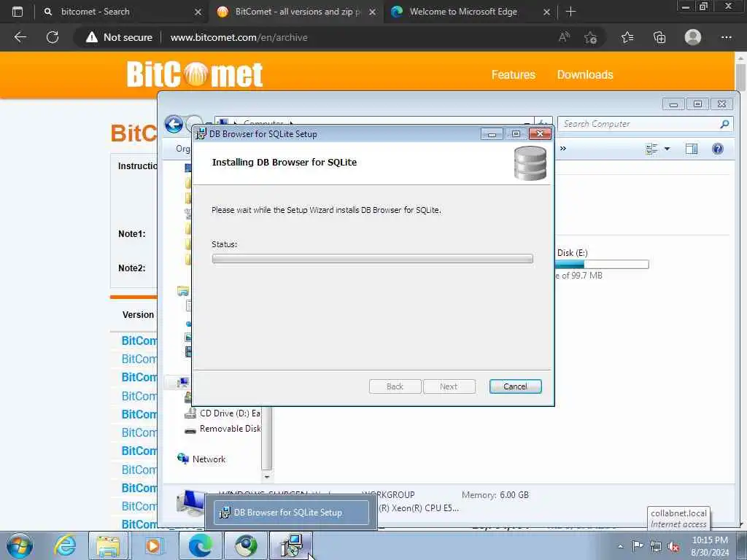Open the view options dropdown arrow
The width and height of the screenshot is (747, 560).
click(667, 149)
